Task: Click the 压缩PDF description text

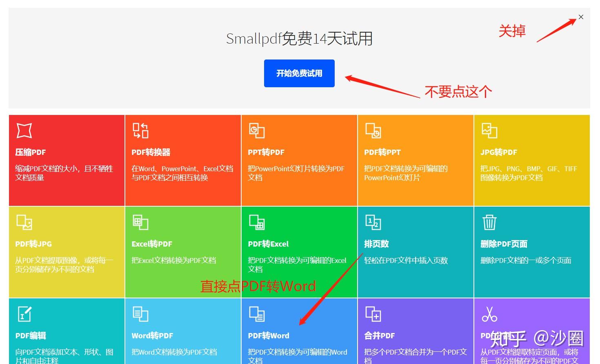Action: click(64, 173)
